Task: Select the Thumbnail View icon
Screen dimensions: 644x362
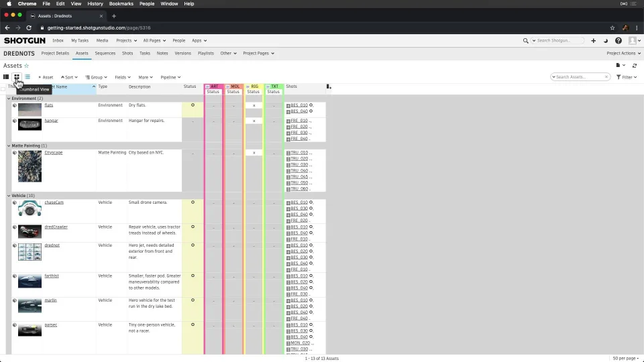Action: coord(16,76)
